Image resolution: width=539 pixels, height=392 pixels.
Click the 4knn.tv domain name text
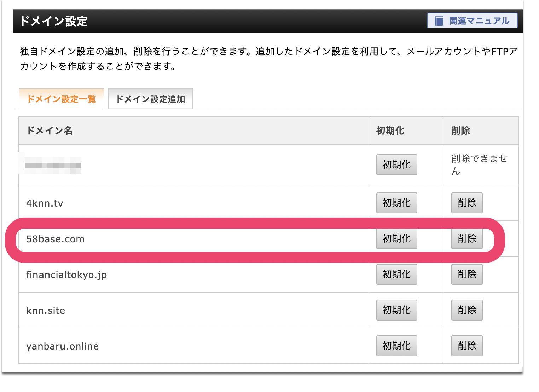tap(45, 203)
